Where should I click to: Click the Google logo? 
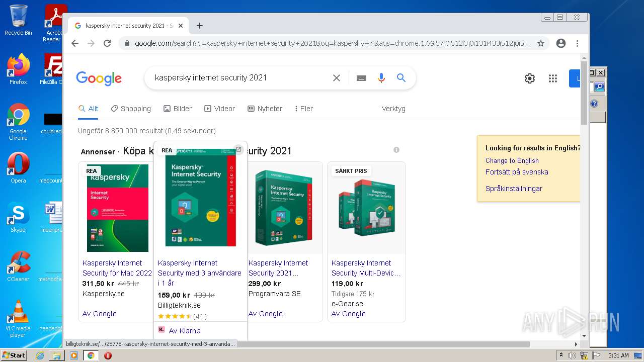(99, 78)
